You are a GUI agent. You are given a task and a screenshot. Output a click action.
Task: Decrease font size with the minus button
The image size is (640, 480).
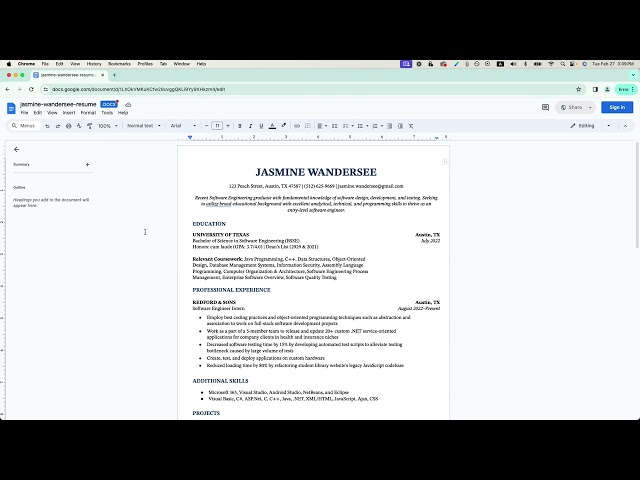click(207, 126)
